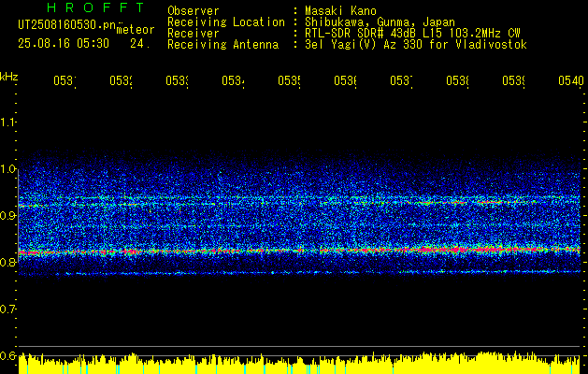Click the yellow signal strength histogram
Viewport: 588px width, 374px height.
tap(299, 363)
